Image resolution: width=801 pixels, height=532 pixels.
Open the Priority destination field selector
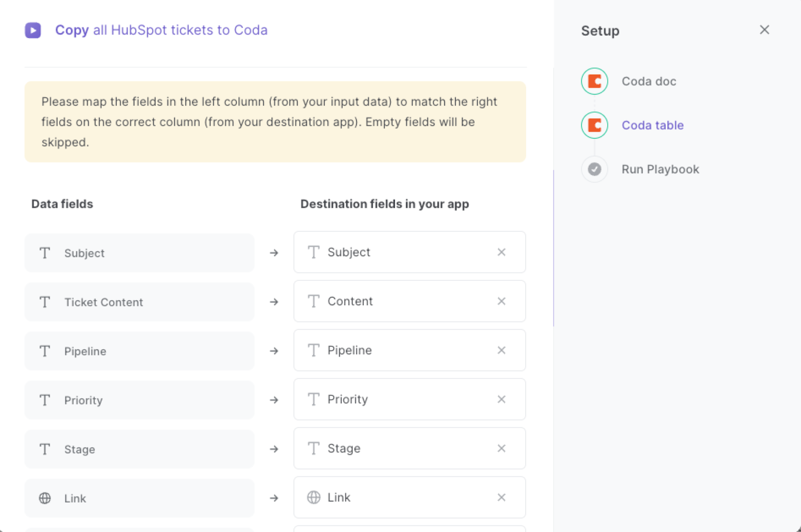point(410,399)
